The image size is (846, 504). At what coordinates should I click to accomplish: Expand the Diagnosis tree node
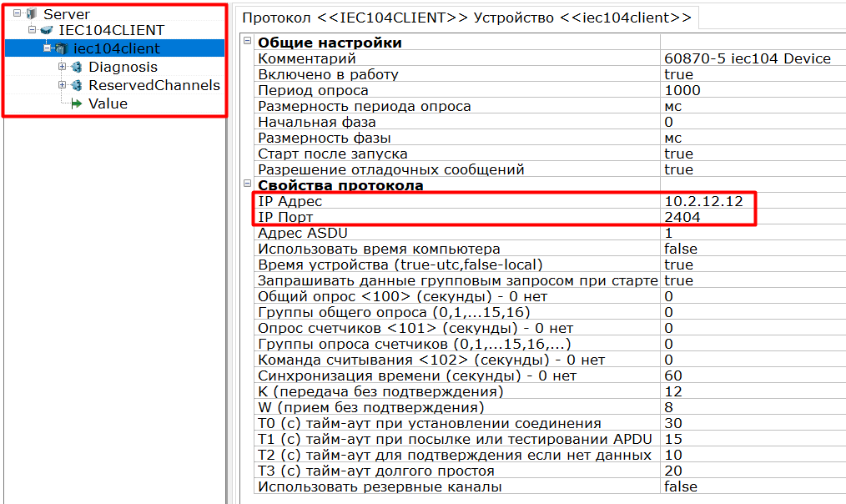pos(63,67)
